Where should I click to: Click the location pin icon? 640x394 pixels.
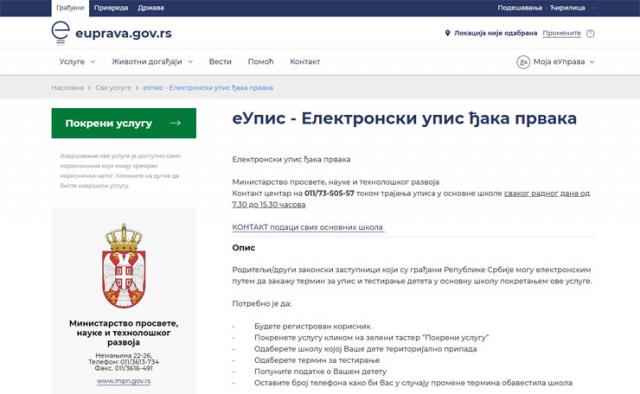tap(447, 33)
